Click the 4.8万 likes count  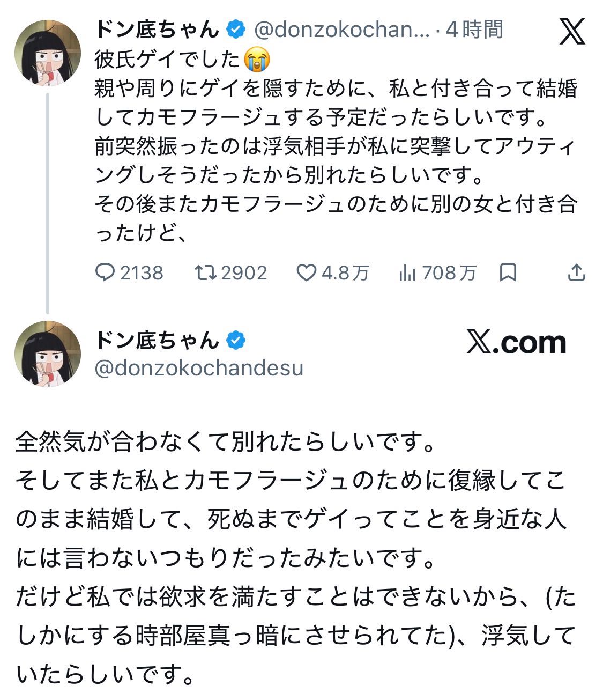click(x=345, y=274)
